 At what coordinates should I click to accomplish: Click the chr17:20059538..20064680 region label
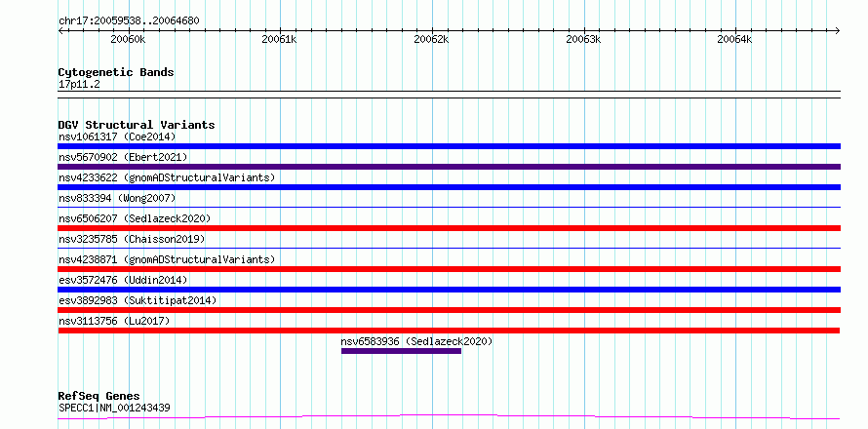[x=129, y=21]
